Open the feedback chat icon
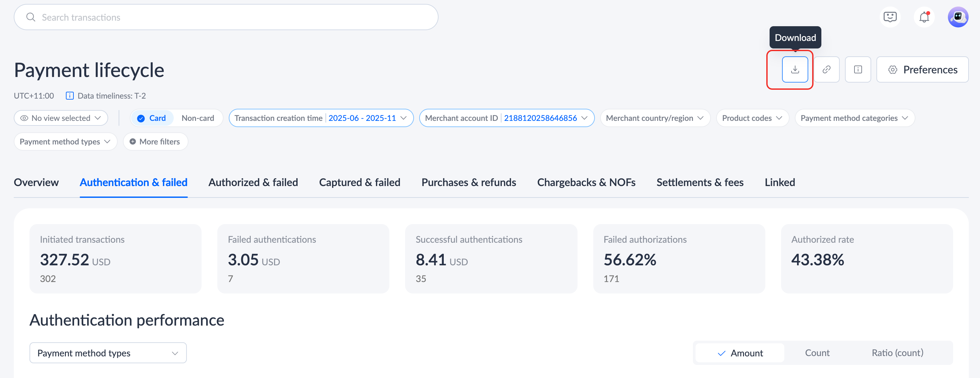This screenshot has width=980, height=378. coord(890,17)
